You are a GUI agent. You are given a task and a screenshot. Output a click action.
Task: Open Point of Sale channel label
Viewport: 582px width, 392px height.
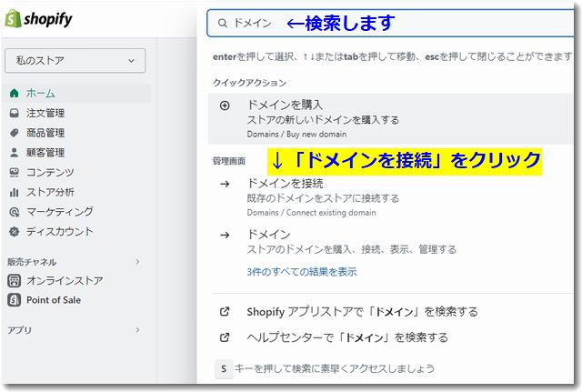[x=54, y=300]
